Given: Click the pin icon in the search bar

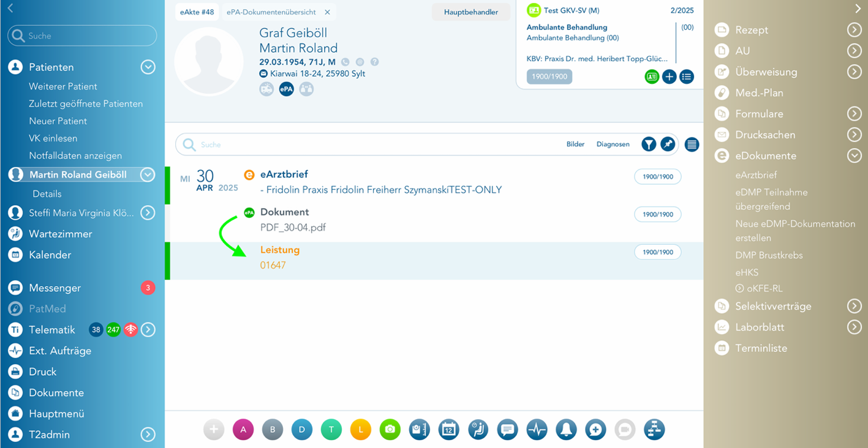Looking at the screenshot, I should (x=667, y=144).
